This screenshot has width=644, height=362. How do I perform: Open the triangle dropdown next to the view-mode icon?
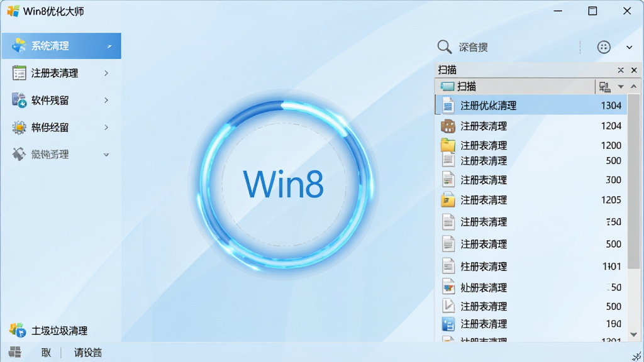point(621,87)
